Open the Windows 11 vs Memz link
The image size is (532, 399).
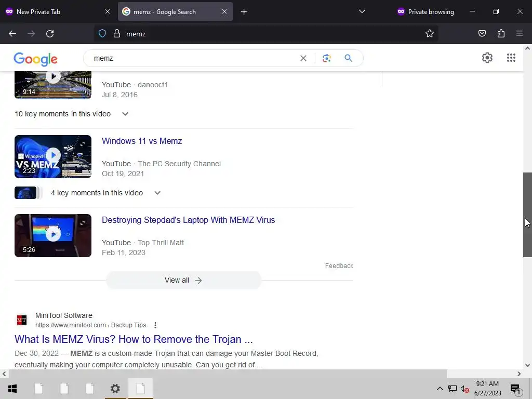(142, 141)
